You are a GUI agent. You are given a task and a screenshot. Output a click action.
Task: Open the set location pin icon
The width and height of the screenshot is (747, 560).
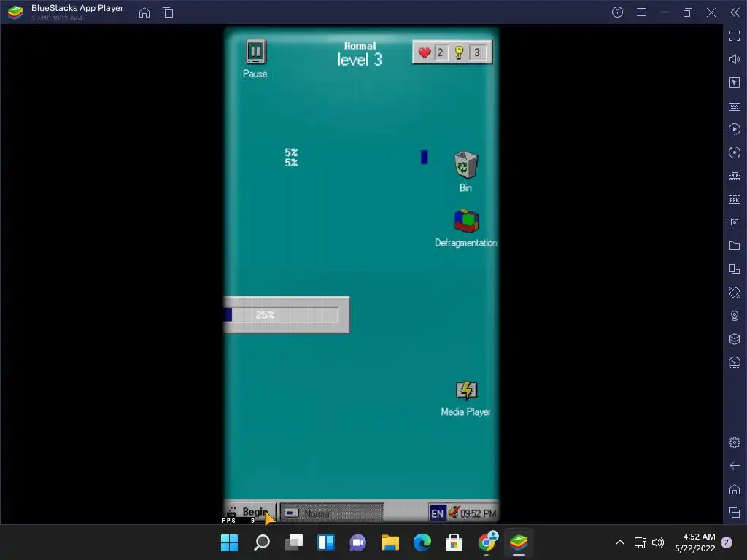point(735,316)
